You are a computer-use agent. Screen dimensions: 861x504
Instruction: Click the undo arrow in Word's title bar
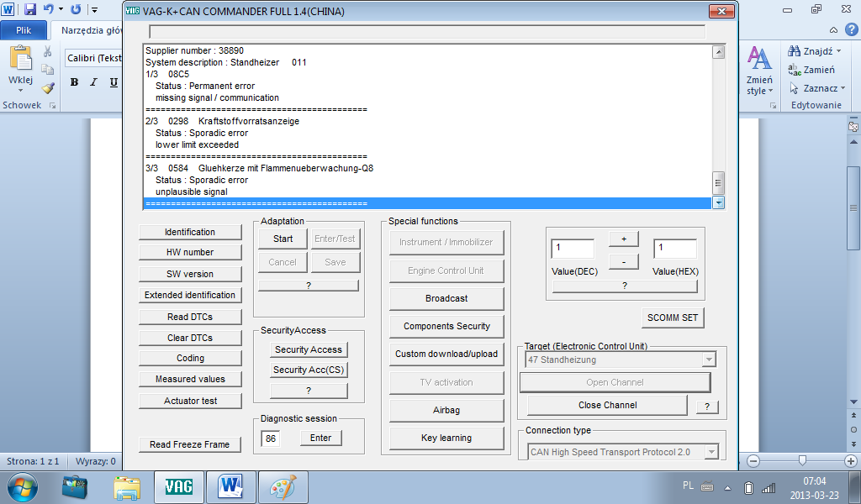[x=49, y=9]
